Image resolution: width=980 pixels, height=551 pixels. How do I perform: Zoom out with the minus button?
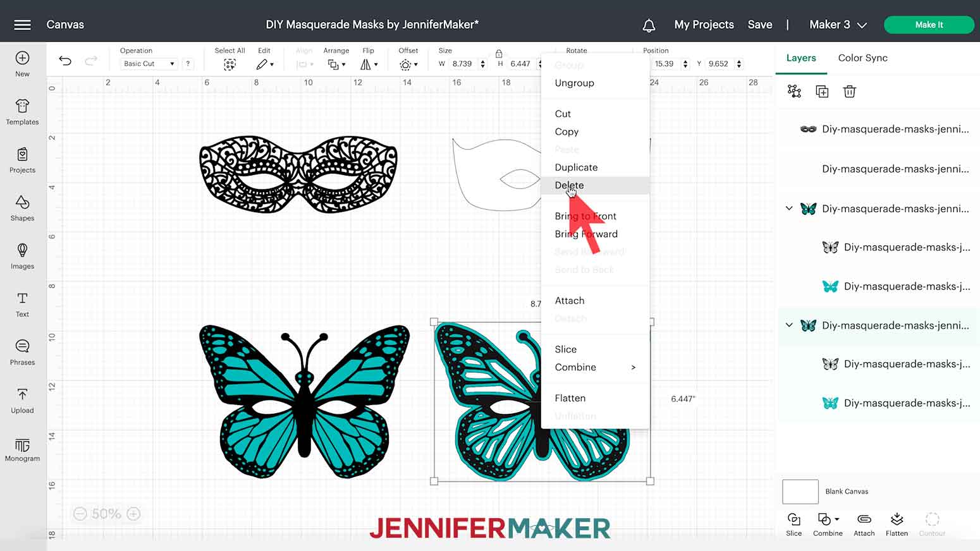[x=80, y=514]
